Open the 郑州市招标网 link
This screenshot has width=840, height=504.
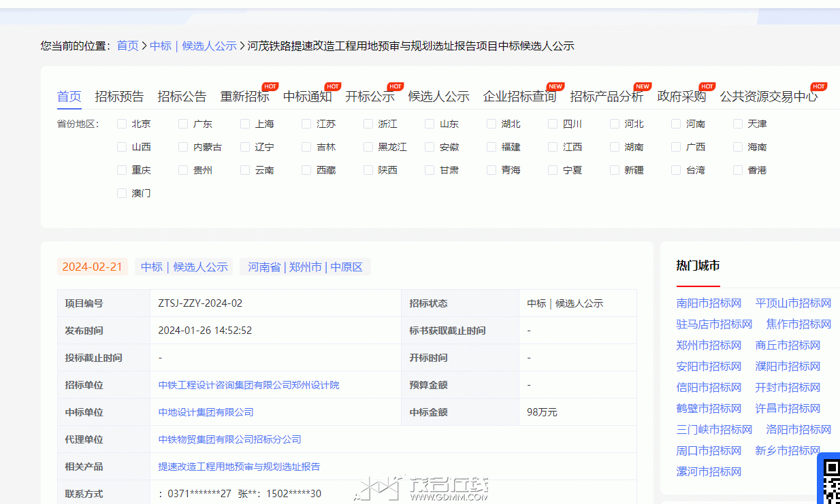[x=709, y=346]
